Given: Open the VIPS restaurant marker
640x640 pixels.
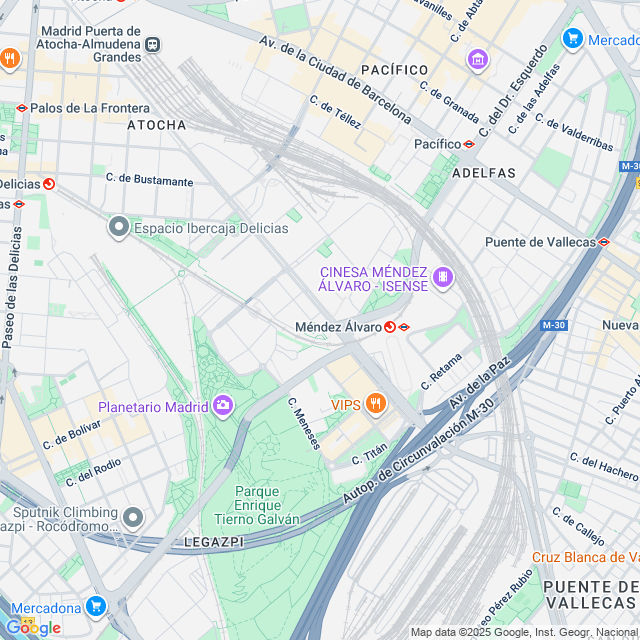Looking at the screenshot, I should click(376, 404).
